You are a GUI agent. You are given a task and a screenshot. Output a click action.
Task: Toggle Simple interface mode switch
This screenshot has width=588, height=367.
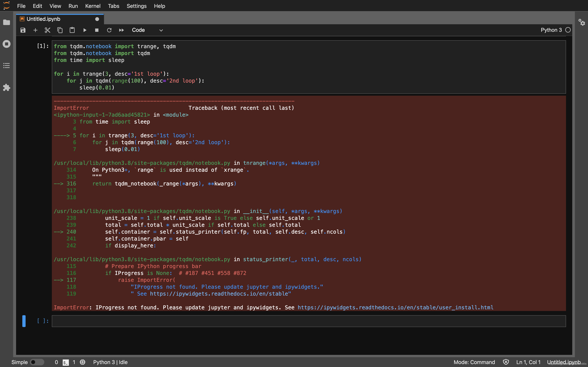tap(37, 362)
